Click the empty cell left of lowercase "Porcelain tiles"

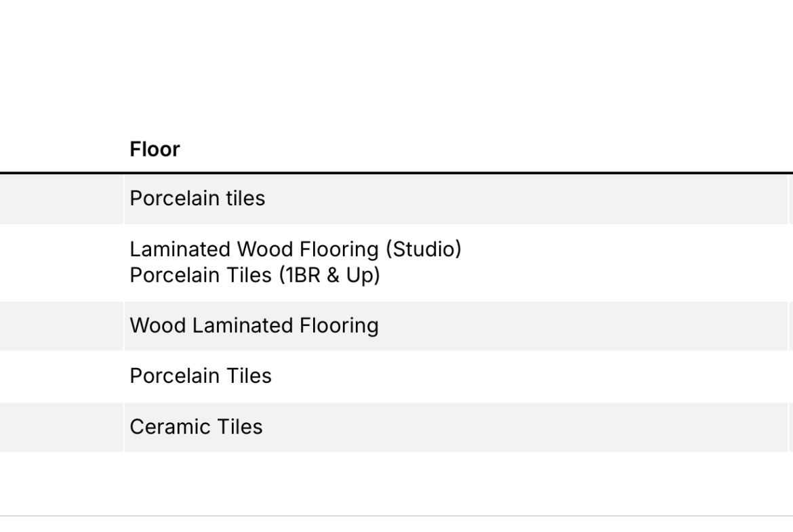tap(61, 199)
